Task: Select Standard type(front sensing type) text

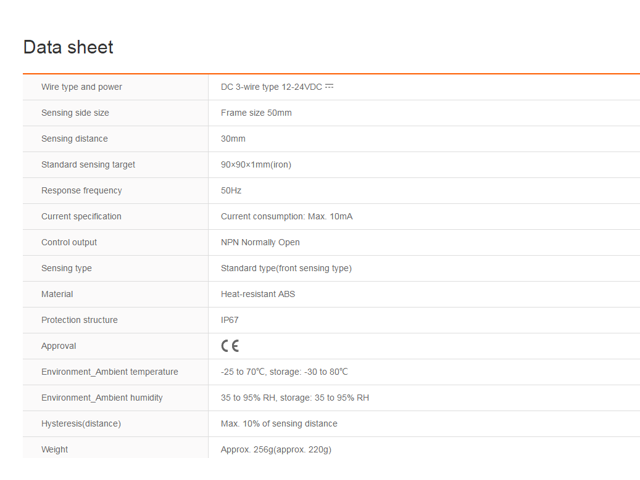Action: (x=286, y=269)
